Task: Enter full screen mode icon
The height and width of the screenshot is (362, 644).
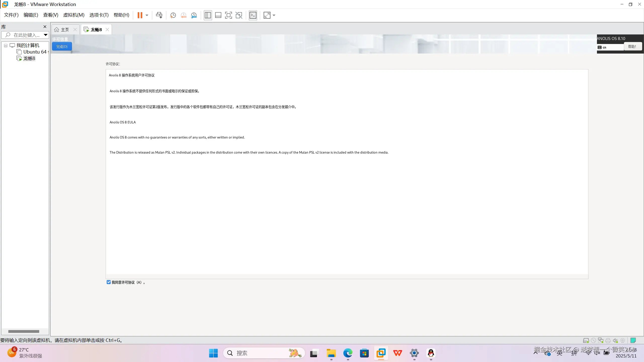Action: click(x=228, y=15)
